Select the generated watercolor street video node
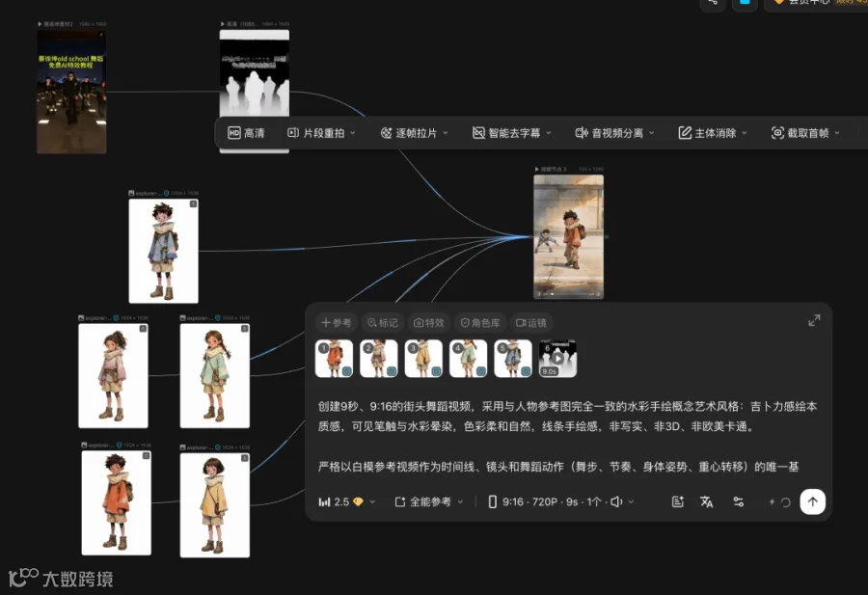The image size is (868, 595). tap(568, 237)
